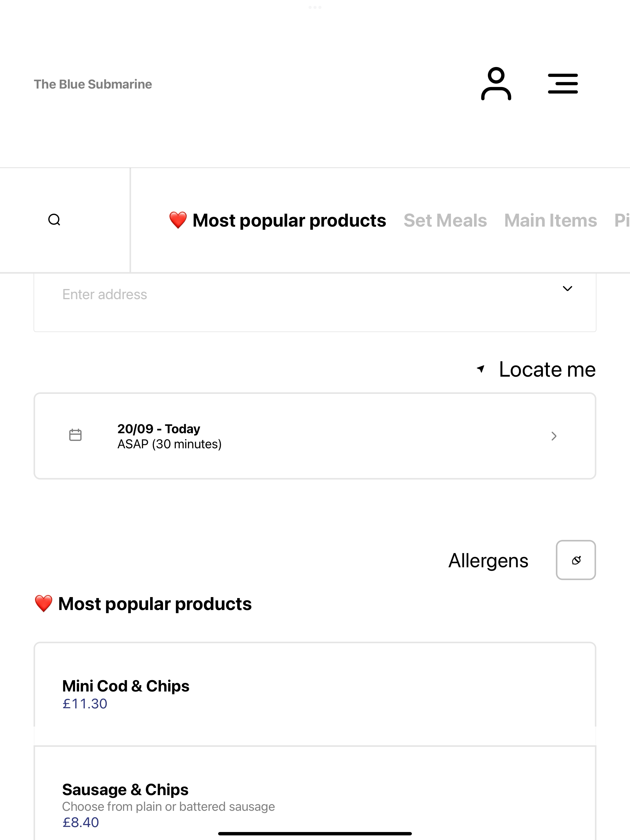Click the calendar icon next to 20/09
The height and width of the screenshot is (840, 630).
[x=75, y=435]
